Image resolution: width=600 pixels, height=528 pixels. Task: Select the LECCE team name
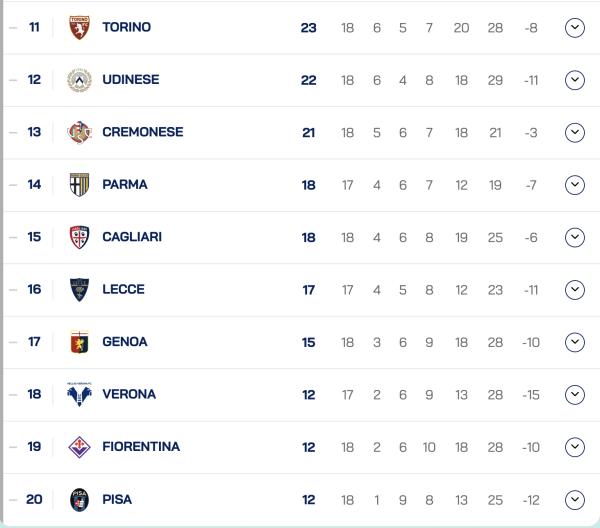(x=123, y=290)
